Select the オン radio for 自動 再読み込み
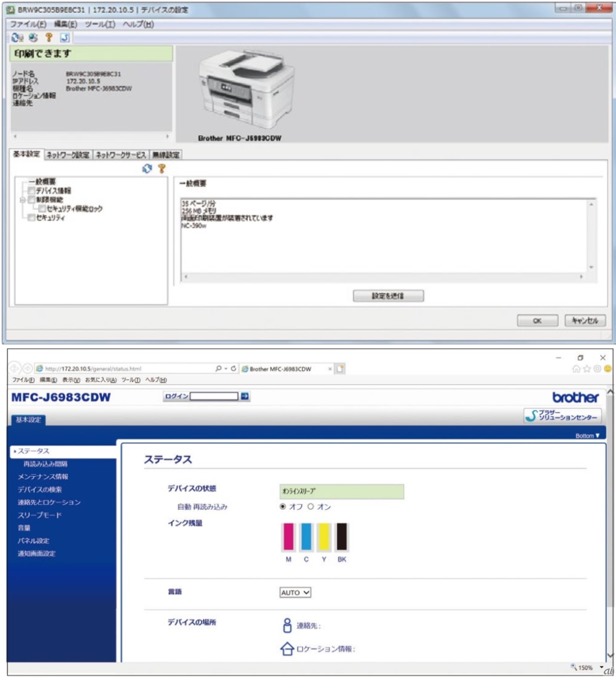The height and width of the screenshot is (679, 616). click(x=311, y=506)
